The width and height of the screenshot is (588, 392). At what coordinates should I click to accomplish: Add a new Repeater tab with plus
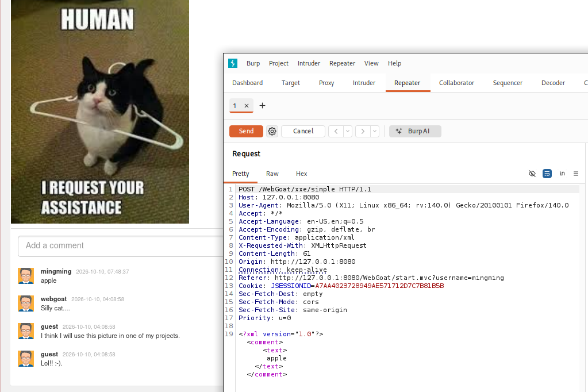coord(263,105)
